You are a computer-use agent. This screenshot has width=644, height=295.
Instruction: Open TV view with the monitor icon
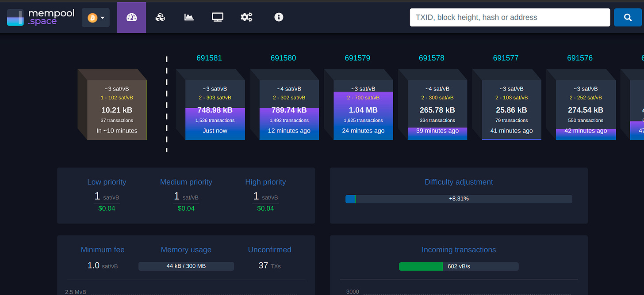(x=217, y=17)
